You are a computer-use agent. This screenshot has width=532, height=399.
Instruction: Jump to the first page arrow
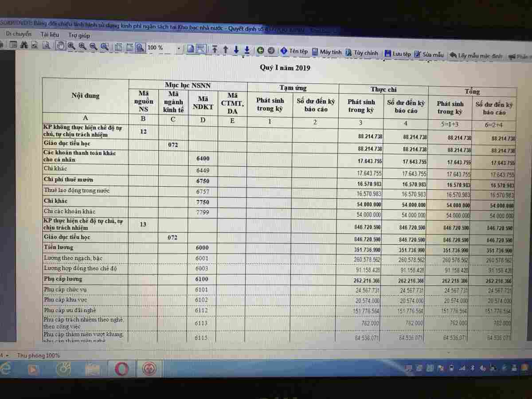[215, 50]
